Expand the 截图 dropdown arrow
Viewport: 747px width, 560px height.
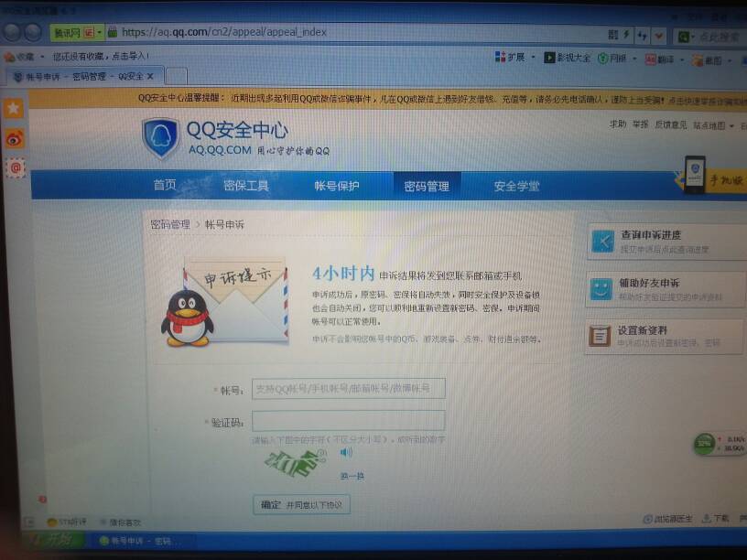click(x=730, y=61)
